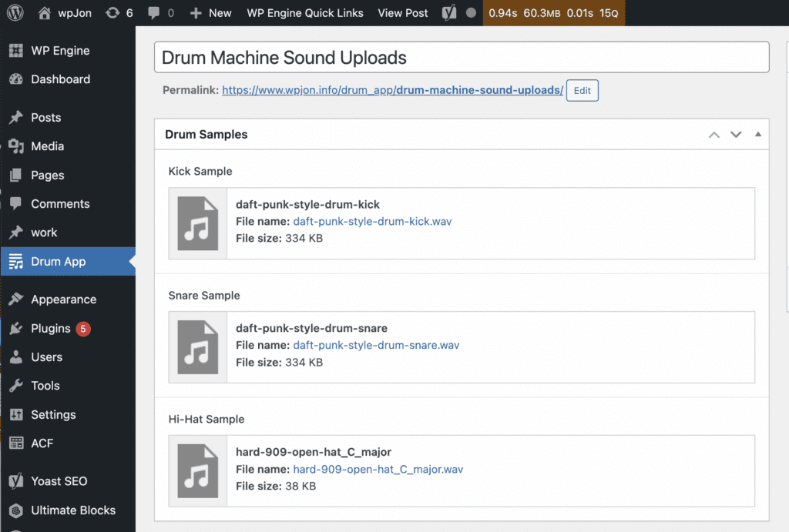789x532 pixels.
Task: Collapse the Drum Samples panel
Action: 758,134
